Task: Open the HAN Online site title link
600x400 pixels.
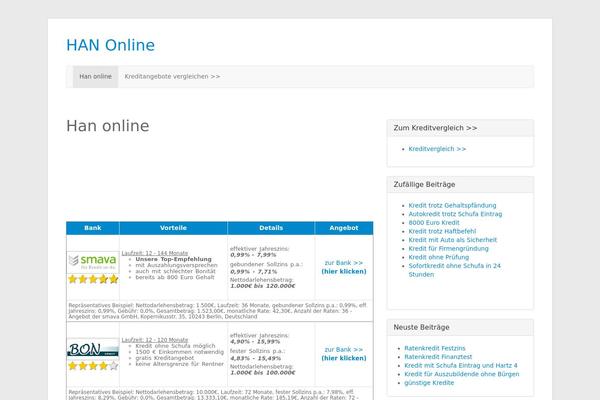Action: 111,45
